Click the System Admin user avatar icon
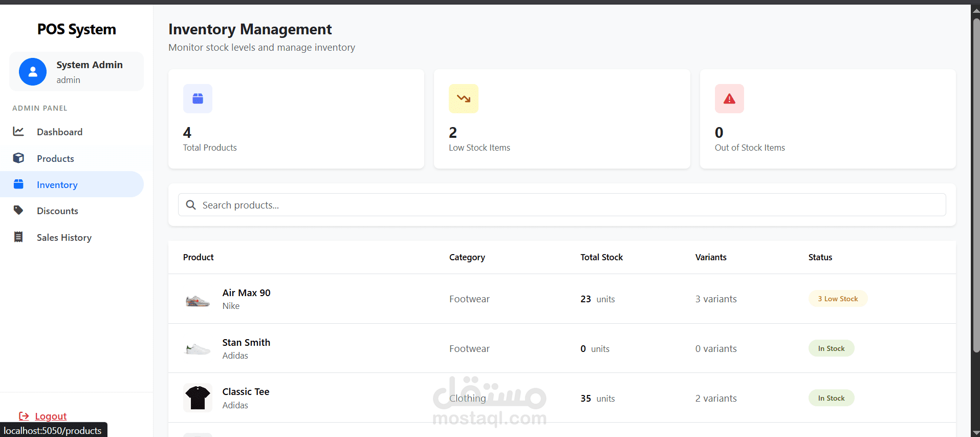This screenshot has width=980, height=437. (33, 72)
